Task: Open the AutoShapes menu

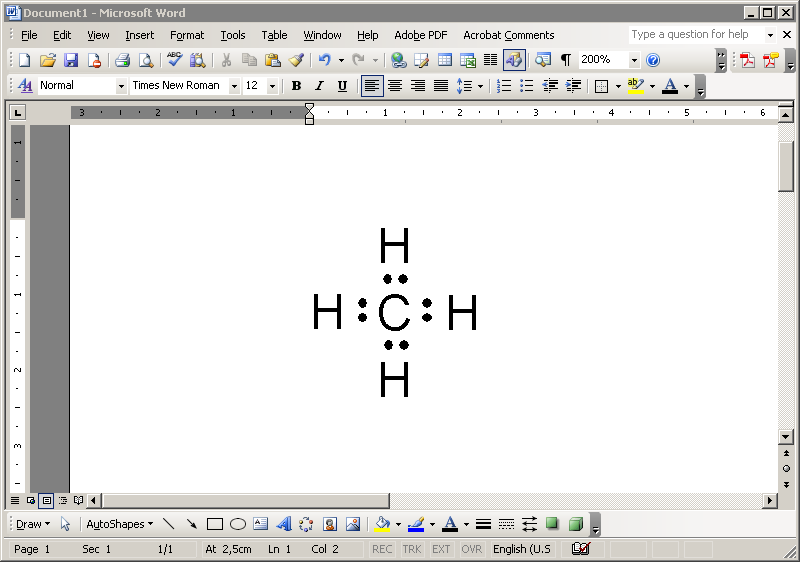Action: 119,524
